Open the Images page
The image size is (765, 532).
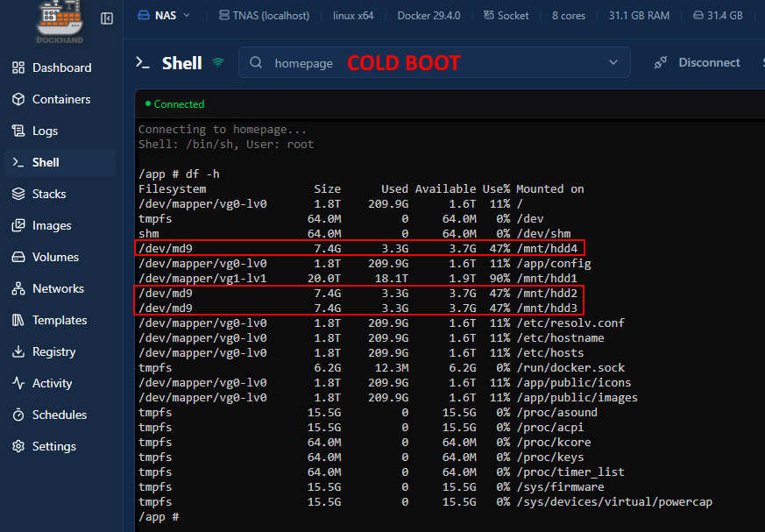(60, 225)
